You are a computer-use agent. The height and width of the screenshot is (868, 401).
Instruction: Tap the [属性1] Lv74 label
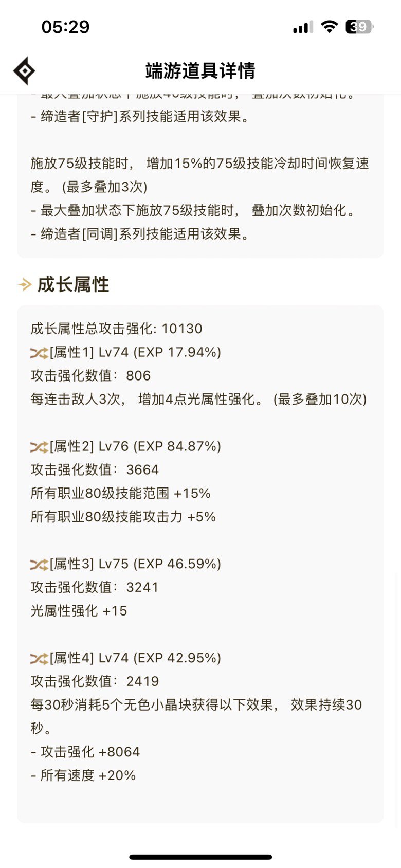tap(89, 353)
